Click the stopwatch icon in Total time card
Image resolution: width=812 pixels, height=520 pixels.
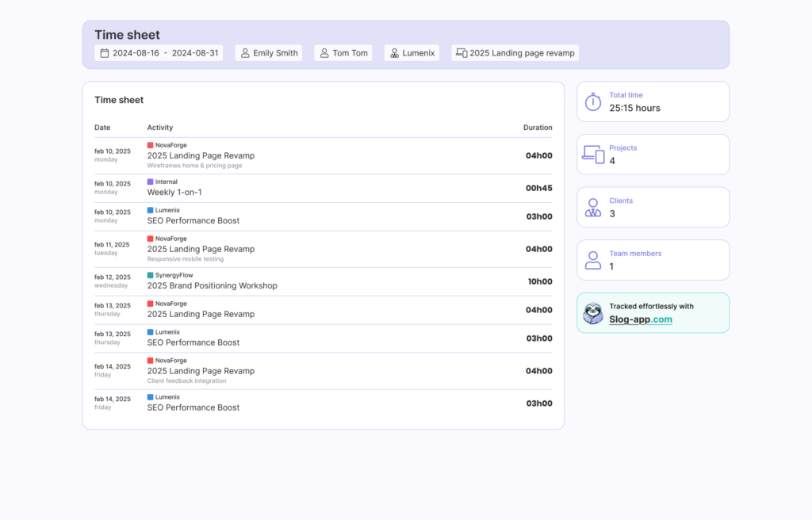click(x=593, y=101)
